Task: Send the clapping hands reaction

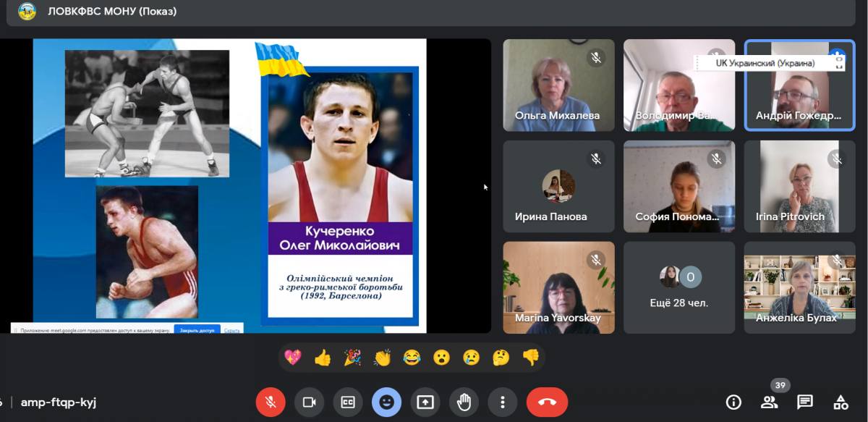Action: tap(382, 357)
